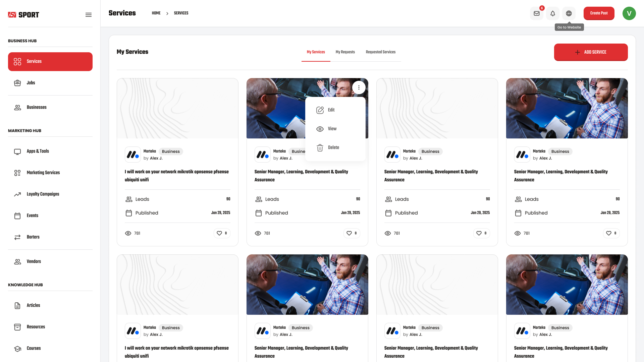Screen dimensions: 644x362
Task: Click Published calendar icon on third top card
Action: point(388,213)
